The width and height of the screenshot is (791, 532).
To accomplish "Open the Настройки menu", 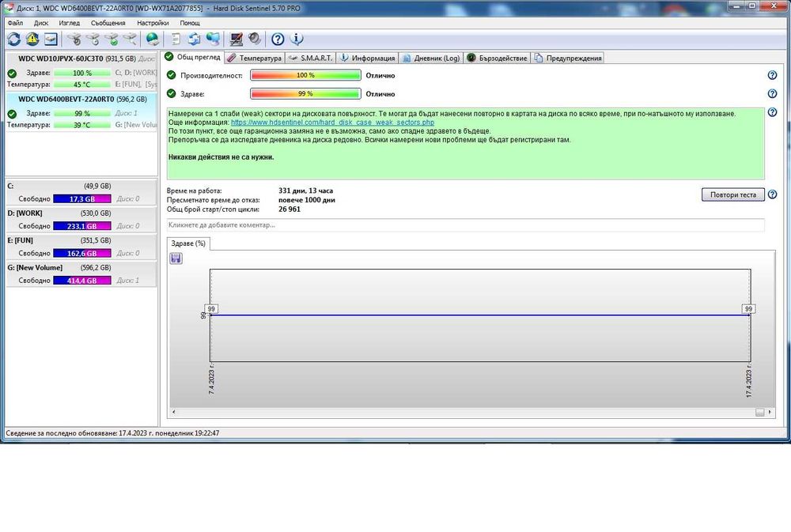I will point(153,23).
